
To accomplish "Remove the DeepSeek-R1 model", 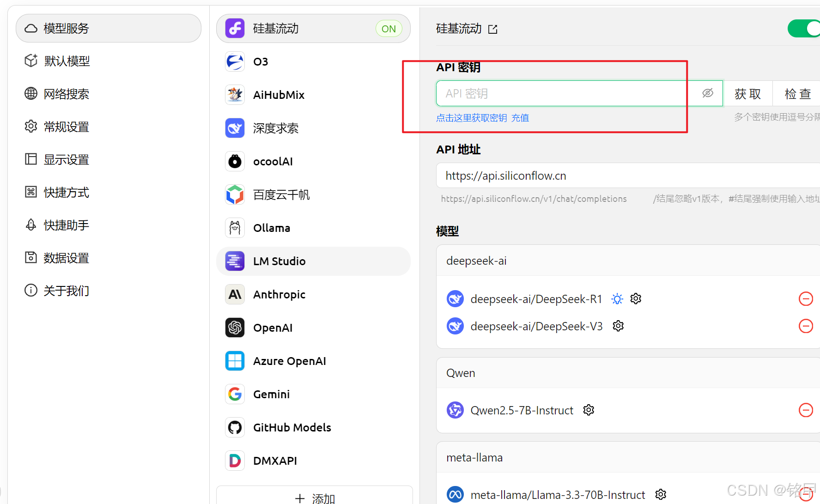I will pyautogui.click(x=806, y=299).
